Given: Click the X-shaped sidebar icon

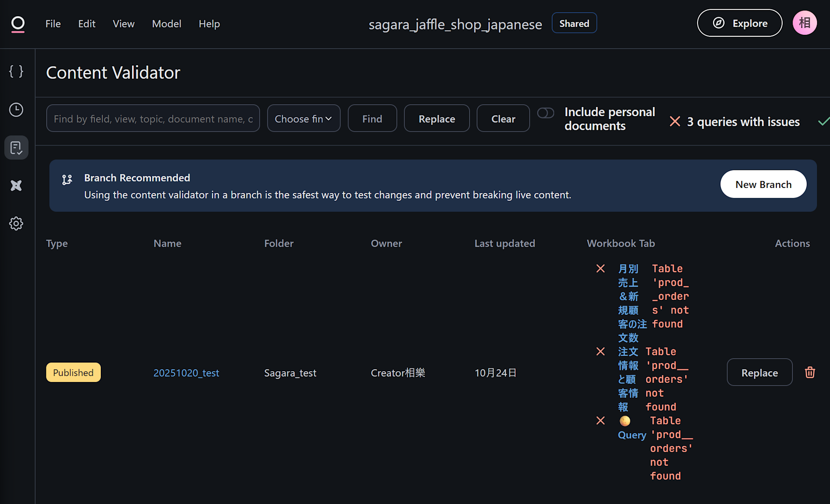Looking at the screenshot, I should tap(16, 185).
